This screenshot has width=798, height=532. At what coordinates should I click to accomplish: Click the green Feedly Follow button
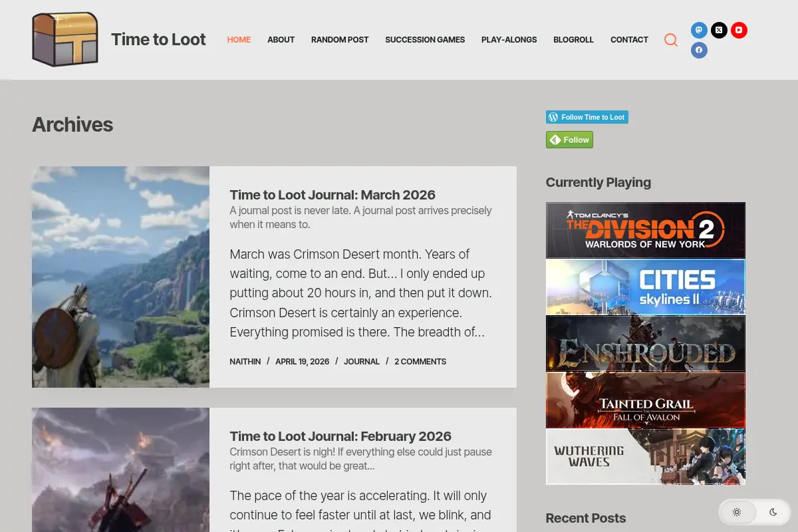(x=569, y=140)
